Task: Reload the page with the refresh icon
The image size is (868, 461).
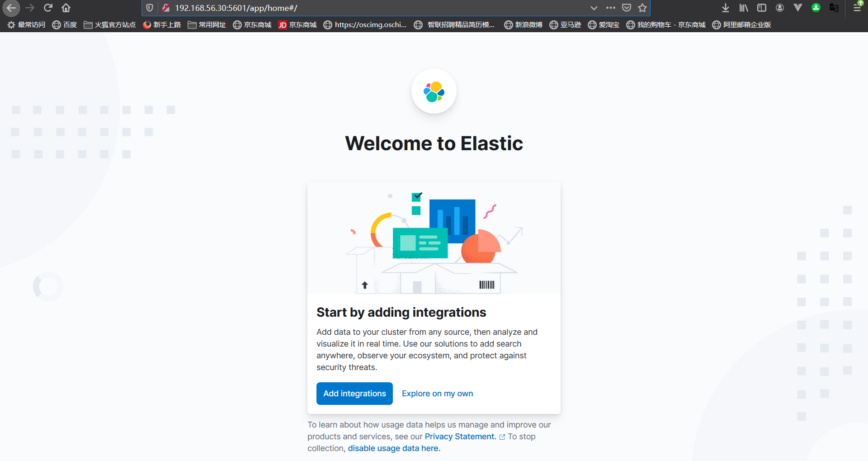Action: (48, 8)
